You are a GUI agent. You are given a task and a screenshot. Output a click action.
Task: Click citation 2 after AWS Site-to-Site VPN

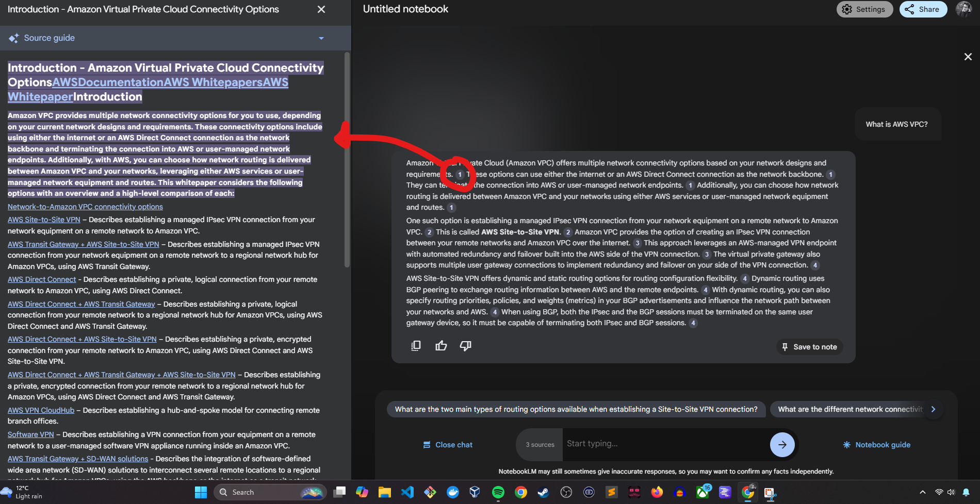(568, 232)
